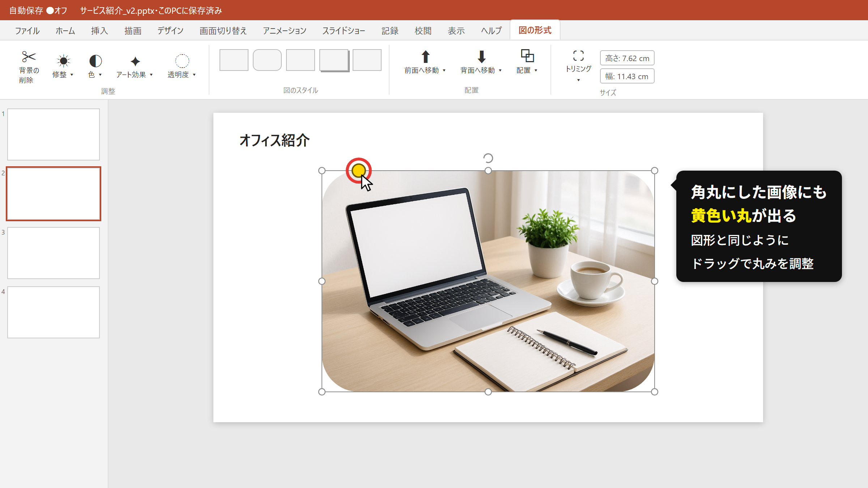Open the 校閲 tab

423,31
